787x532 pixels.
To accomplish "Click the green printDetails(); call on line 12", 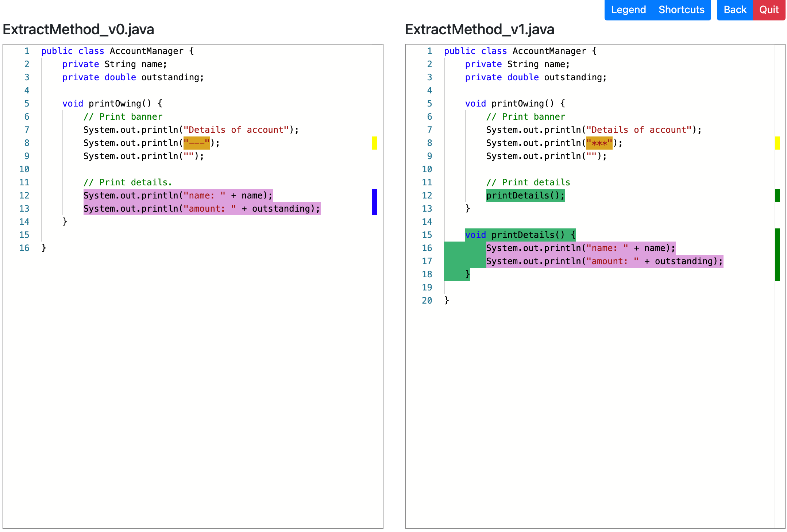I will (x=525, y=196).
